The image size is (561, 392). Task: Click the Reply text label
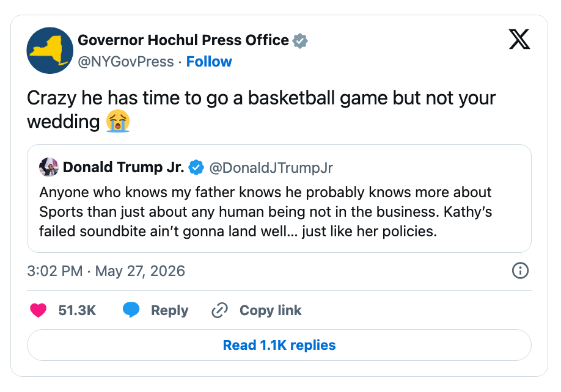pyautogui.click(x=170, y=311)
